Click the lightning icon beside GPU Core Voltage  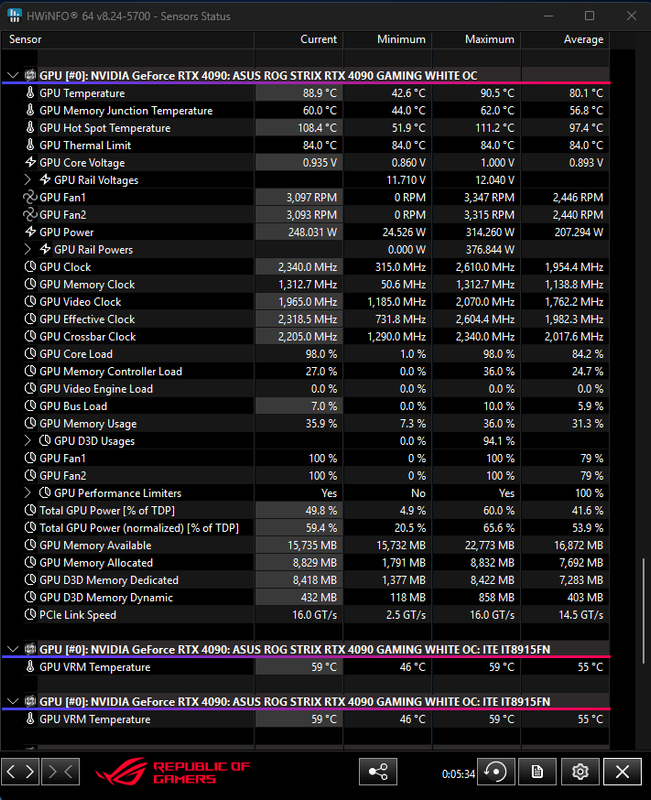[x=30, y=162]
